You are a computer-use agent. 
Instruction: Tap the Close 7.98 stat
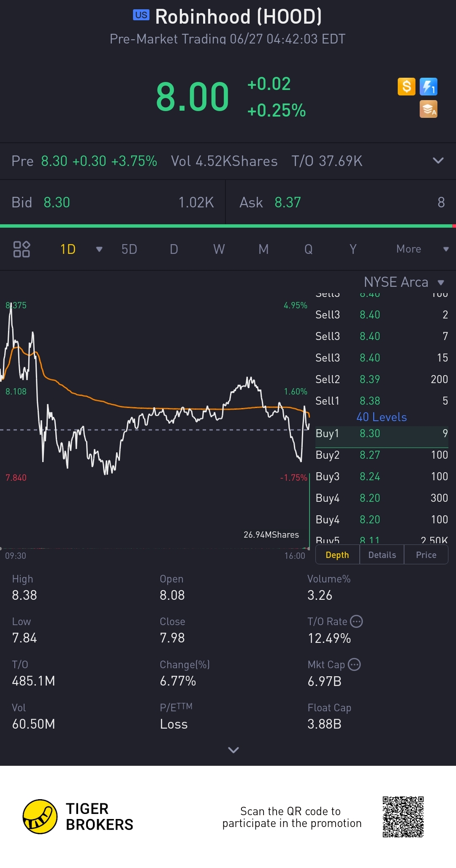(x=172, y=630)
